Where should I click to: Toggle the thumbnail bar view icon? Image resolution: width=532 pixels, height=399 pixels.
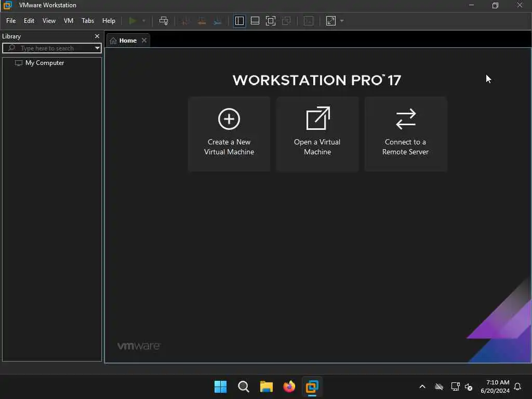[255, 21]
